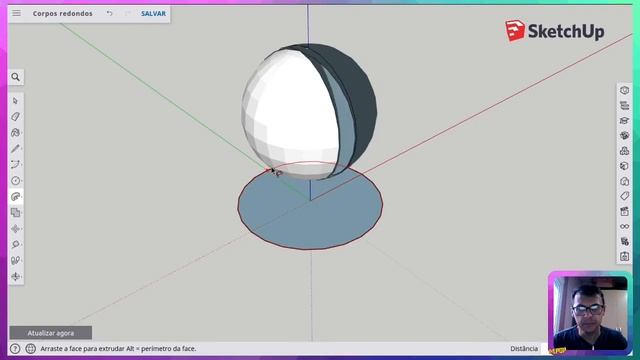Open the icon below the glasses
Viewport: 640px width, 360px height.
[624, 241]
